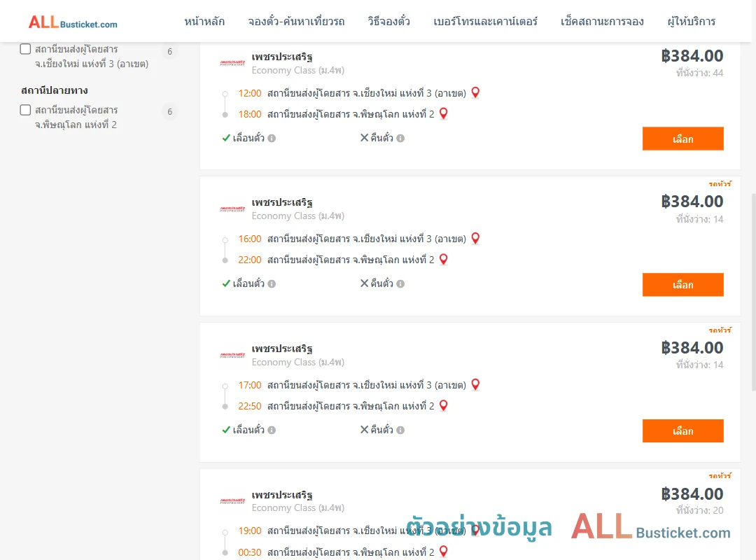Open the เช็คสถานะการจอง menu item
The image size is (756, 560).
602,22
